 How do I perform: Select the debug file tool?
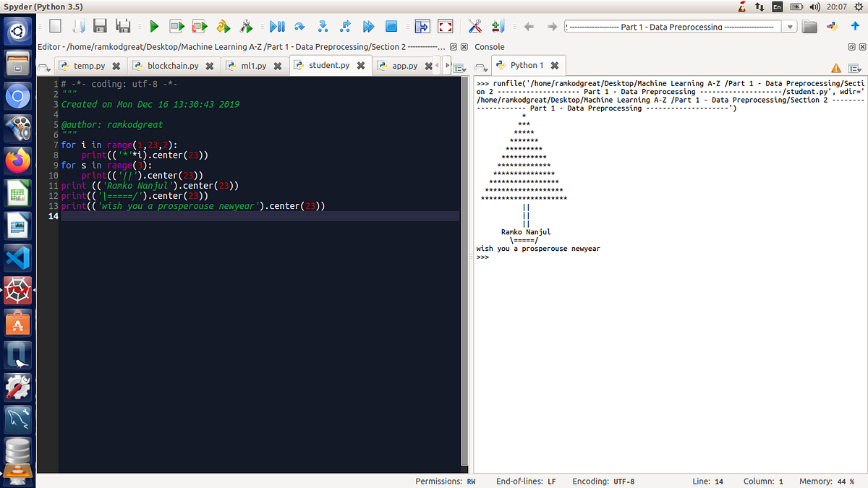[278, 26]
